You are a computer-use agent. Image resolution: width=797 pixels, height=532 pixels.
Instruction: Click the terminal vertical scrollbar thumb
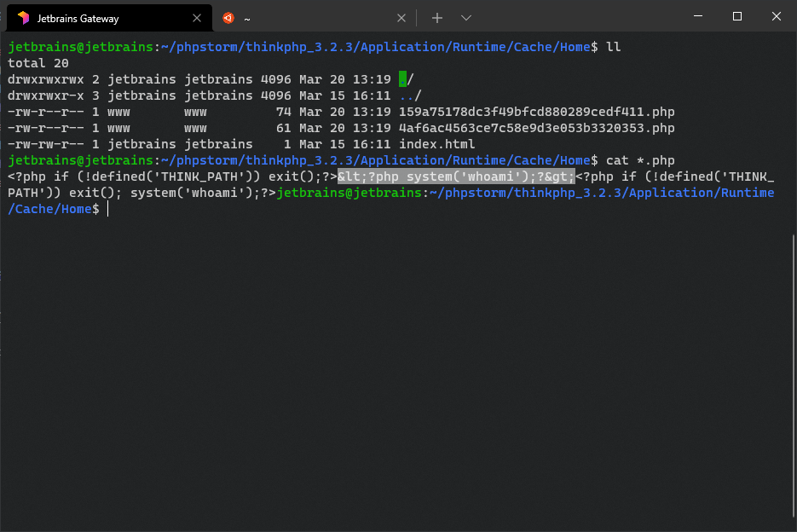pos(794,376)
